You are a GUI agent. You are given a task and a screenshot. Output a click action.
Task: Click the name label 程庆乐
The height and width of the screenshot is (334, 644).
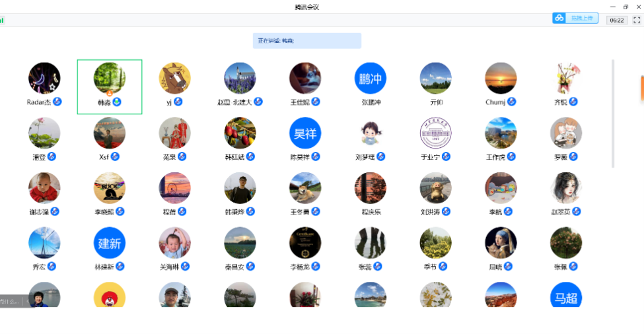[371, 212]
